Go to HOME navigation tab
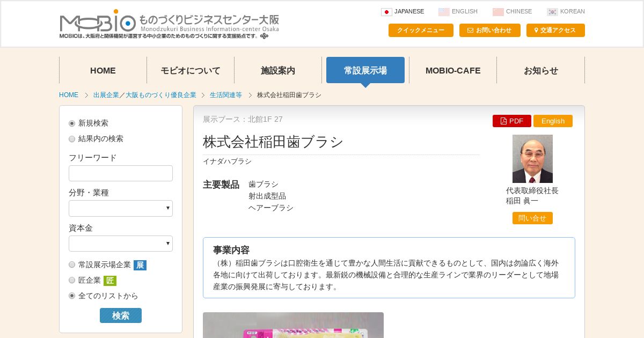 coord(103,70)
